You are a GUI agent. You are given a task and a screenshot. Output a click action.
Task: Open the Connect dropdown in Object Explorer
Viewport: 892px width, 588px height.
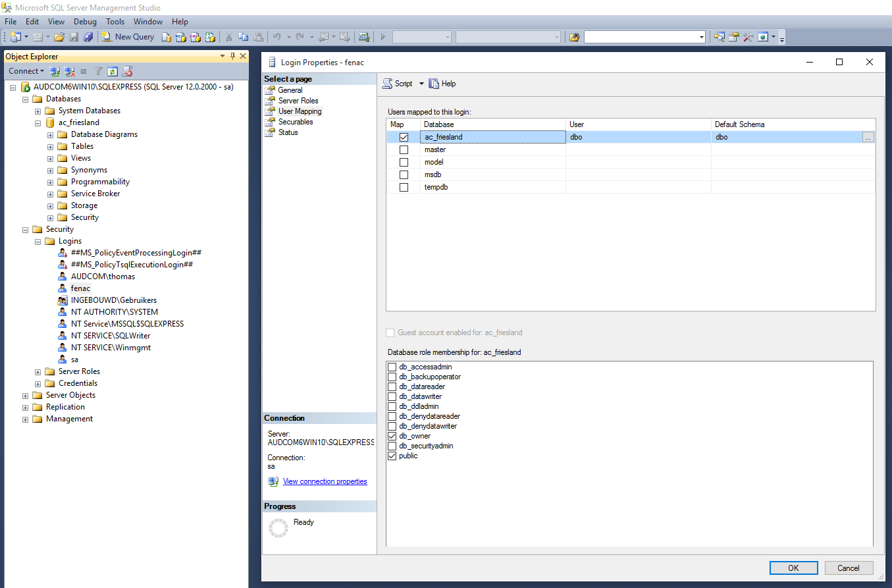(x=26, y=71)
